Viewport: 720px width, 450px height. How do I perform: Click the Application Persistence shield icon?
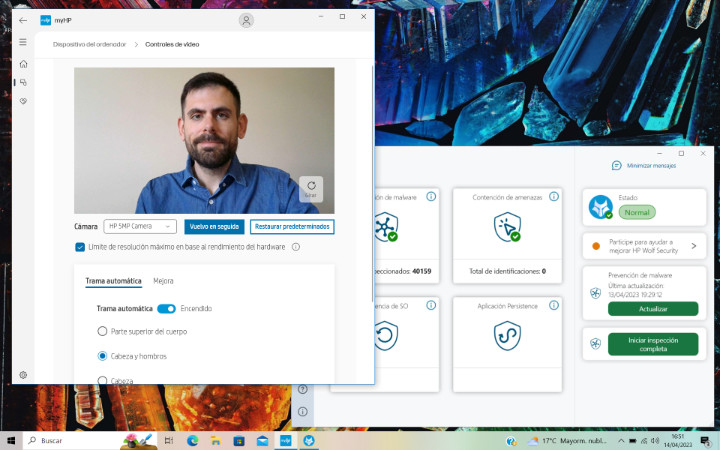click(507, 336)
